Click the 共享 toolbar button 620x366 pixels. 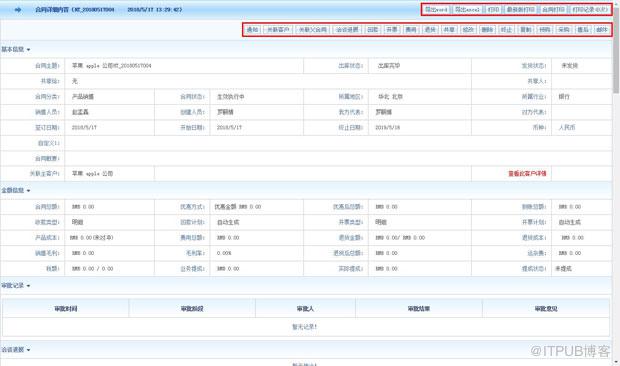click(449, 30)
